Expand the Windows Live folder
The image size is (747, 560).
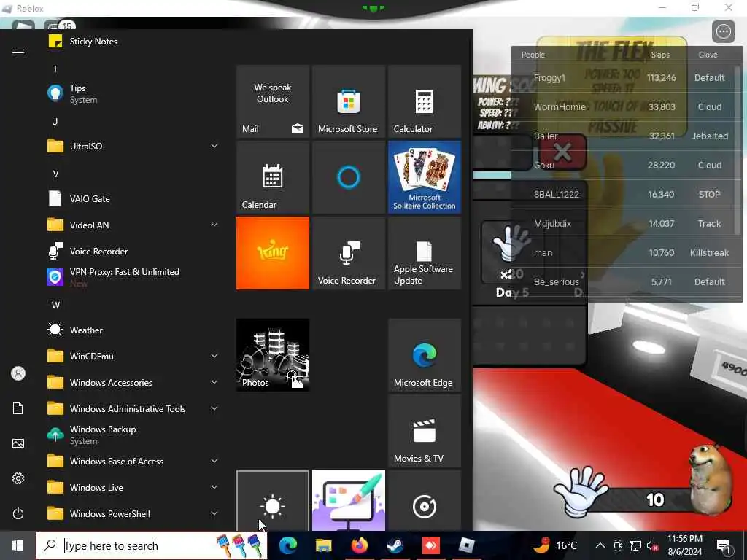[133, 487]
